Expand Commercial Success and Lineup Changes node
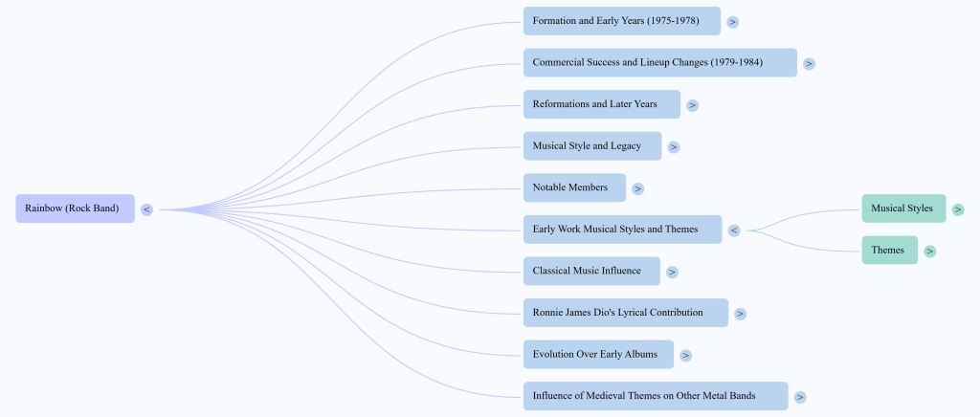This screenshot has height=417, width=980. (x=809, y=64)
